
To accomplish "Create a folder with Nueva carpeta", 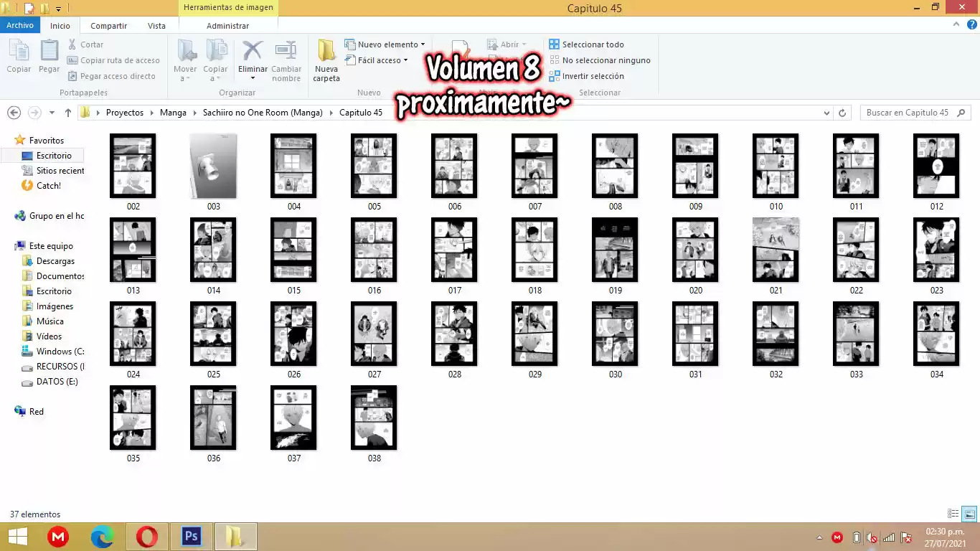I will tap(326, 61).
